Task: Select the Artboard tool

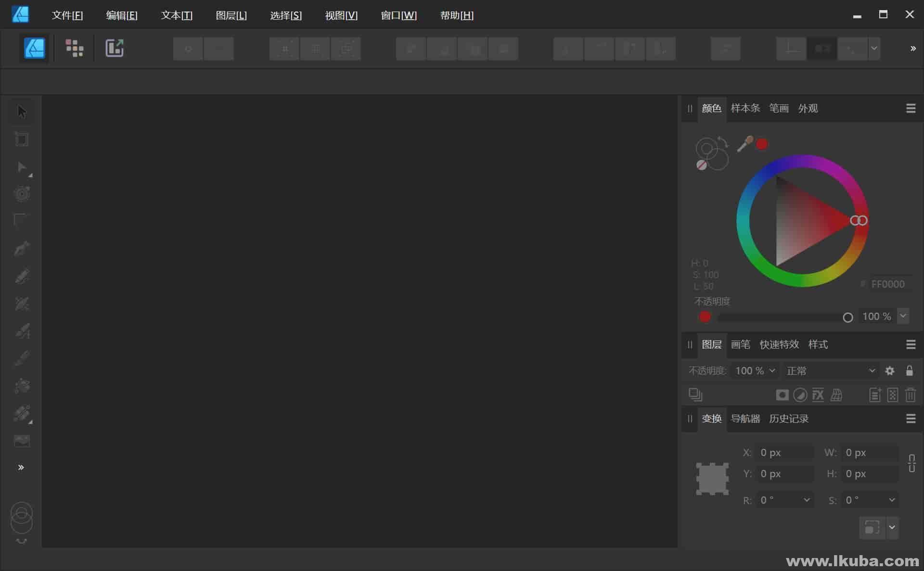Action: [x=21, y=140]
